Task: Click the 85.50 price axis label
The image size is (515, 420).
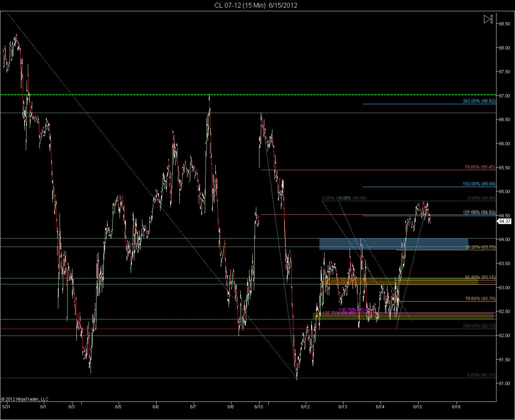Action: point(505,167)
